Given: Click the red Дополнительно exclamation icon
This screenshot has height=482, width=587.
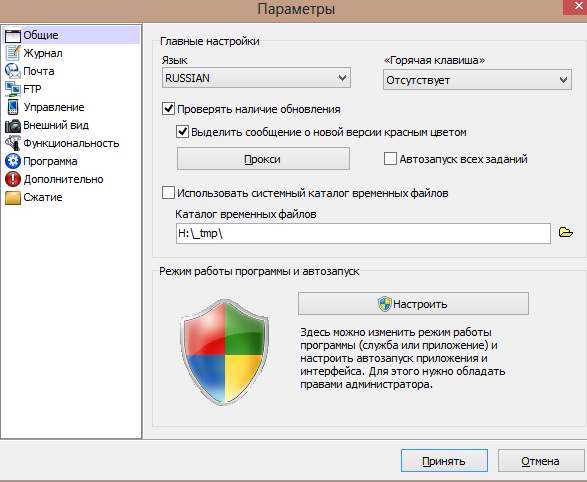Looking at the screenshot, I should click(x=12, y=179).
